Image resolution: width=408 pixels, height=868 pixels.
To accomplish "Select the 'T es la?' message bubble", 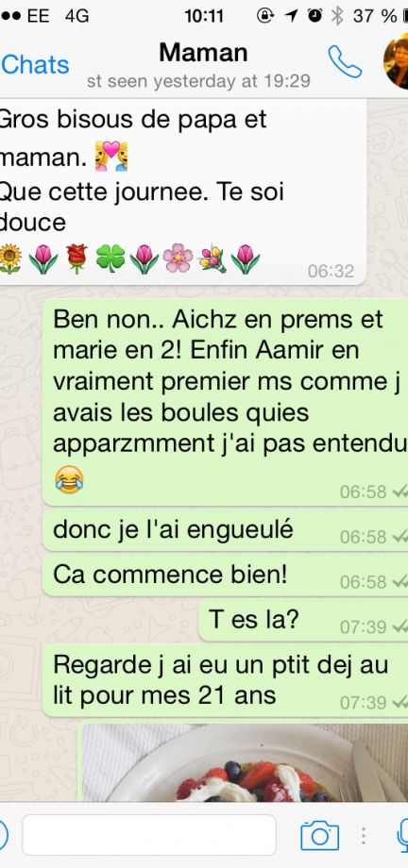I will (303, 621).
